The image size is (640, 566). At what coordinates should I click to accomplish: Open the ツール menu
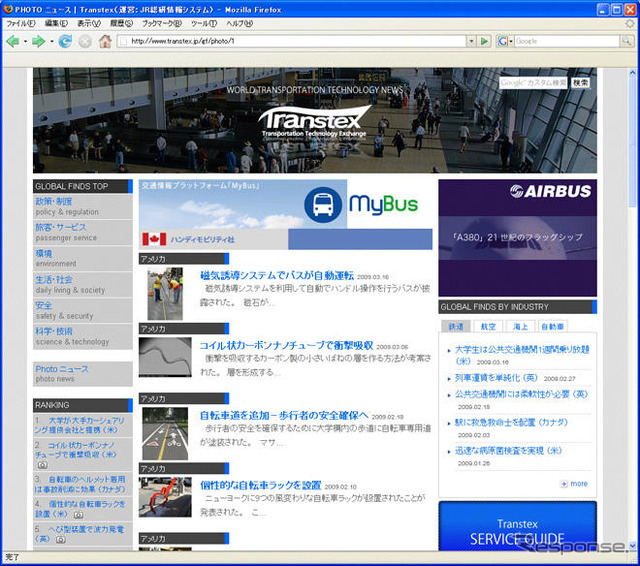pos(204,24)
